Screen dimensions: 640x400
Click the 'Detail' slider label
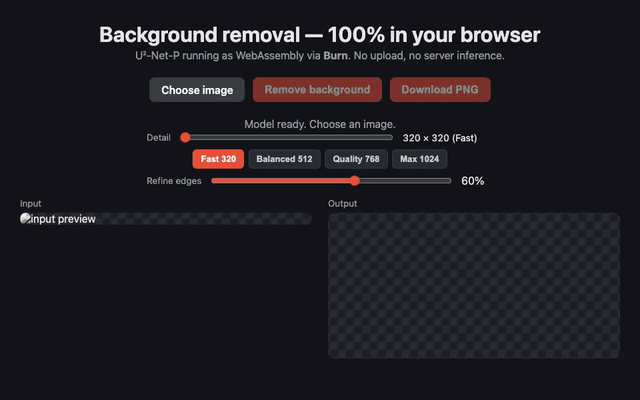pyautogui.click(x=158, y=138)
